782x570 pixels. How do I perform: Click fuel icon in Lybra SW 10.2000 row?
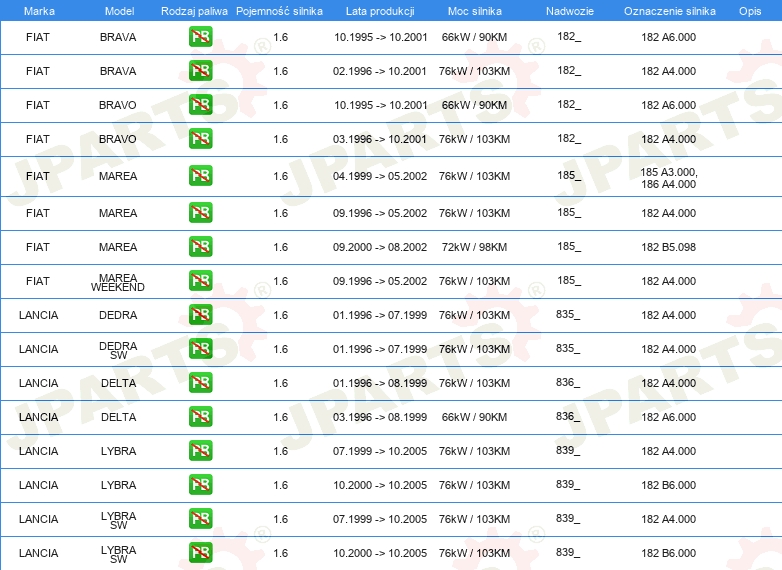(200, 553)
